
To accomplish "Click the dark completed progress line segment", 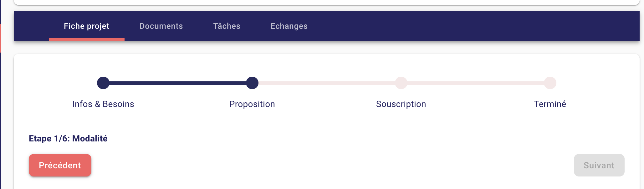I will (x=178, y=83).
